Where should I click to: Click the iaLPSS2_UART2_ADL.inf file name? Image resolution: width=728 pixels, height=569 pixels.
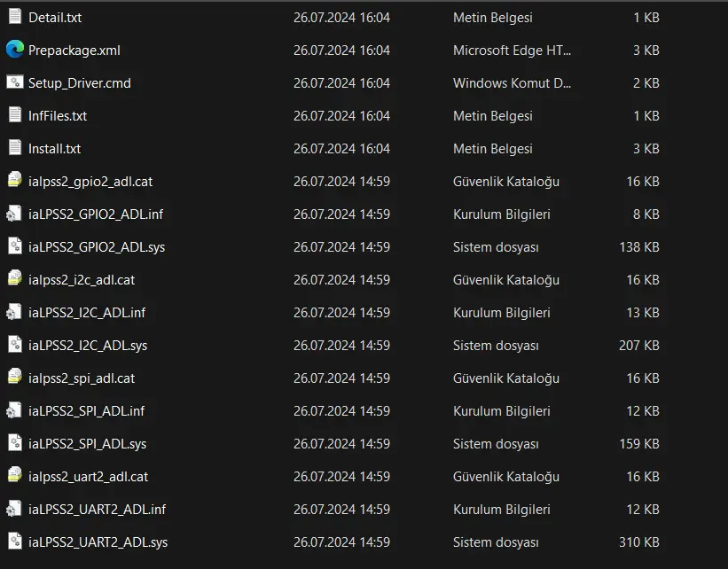(x=97, y=509)
